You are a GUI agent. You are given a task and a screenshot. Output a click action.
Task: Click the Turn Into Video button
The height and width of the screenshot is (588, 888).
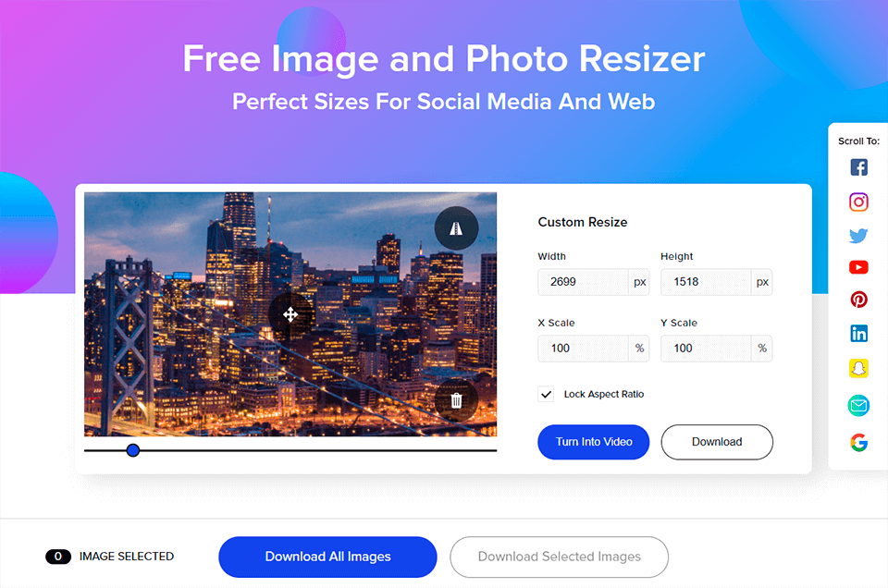point(594,442)
